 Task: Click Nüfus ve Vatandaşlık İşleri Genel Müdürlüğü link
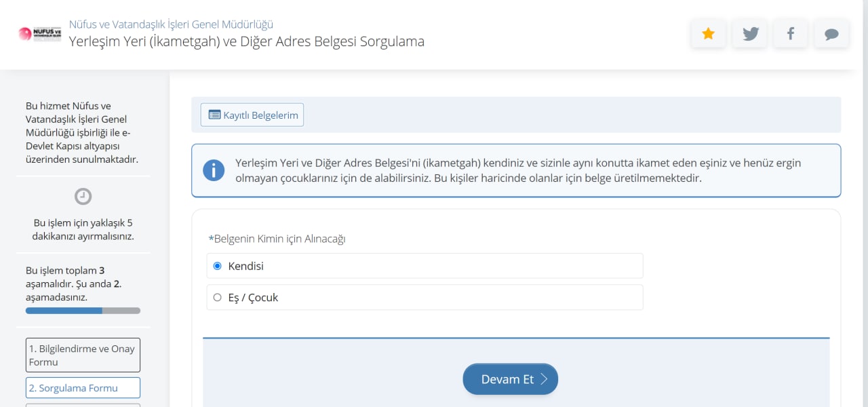[x=171, y=24]
